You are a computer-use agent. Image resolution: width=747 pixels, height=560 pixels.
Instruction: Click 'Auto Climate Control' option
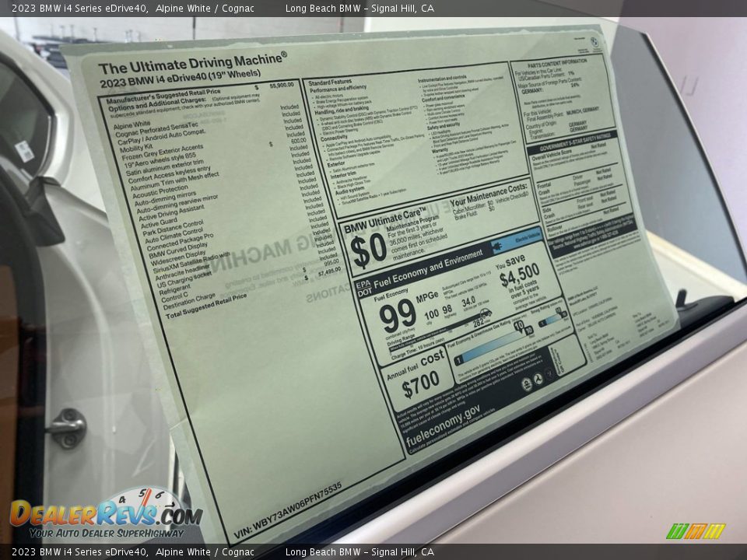(174, 235)
